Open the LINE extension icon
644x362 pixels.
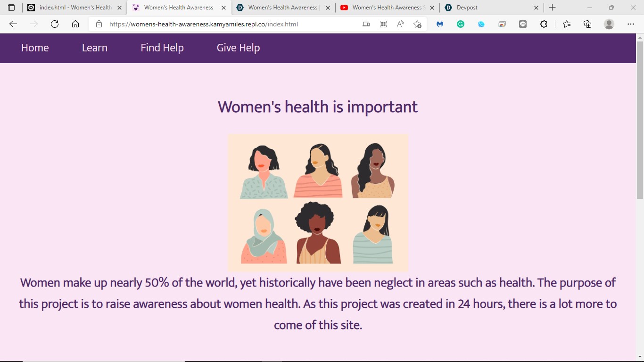(522, 24)
